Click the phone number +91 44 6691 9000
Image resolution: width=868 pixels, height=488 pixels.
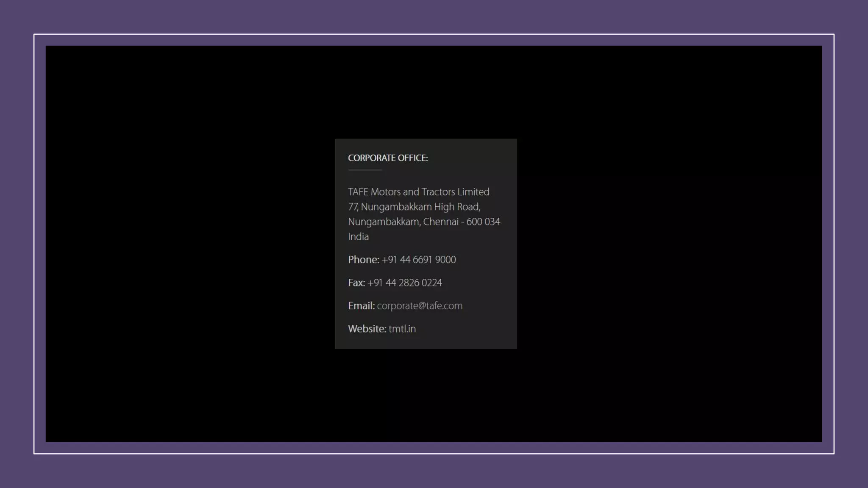418,260
